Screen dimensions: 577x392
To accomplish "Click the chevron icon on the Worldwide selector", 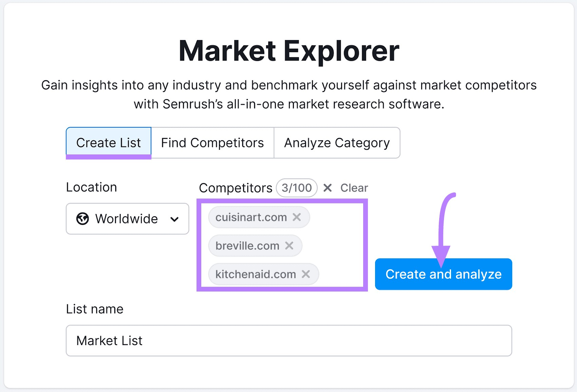I will point(175,219).
